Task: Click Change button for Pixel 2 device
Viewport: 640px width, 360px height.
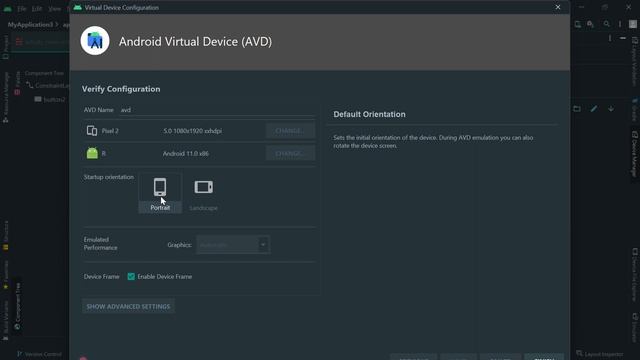Action: pos(290,131)
